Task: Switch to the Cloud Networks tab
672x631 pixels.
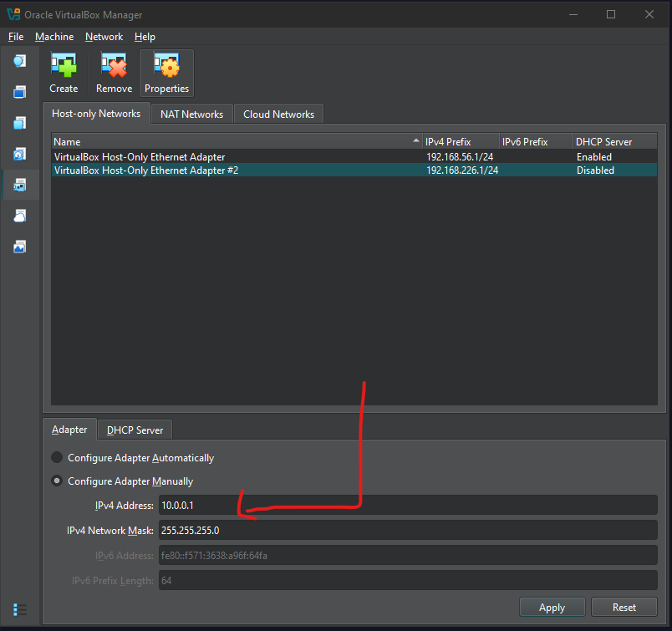Action: click(279, 114)
